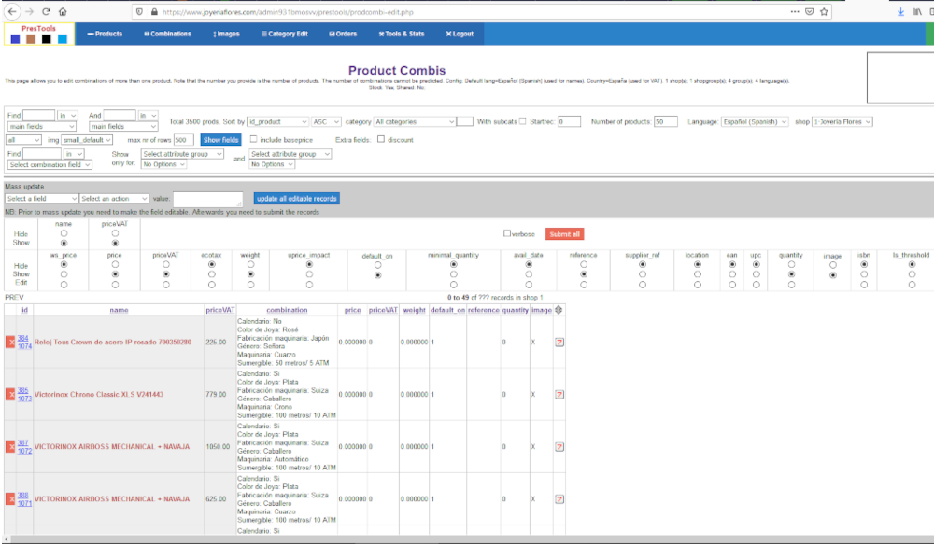
Task: Open the mass update Select a field dropdown
Action: pos(42,198)
